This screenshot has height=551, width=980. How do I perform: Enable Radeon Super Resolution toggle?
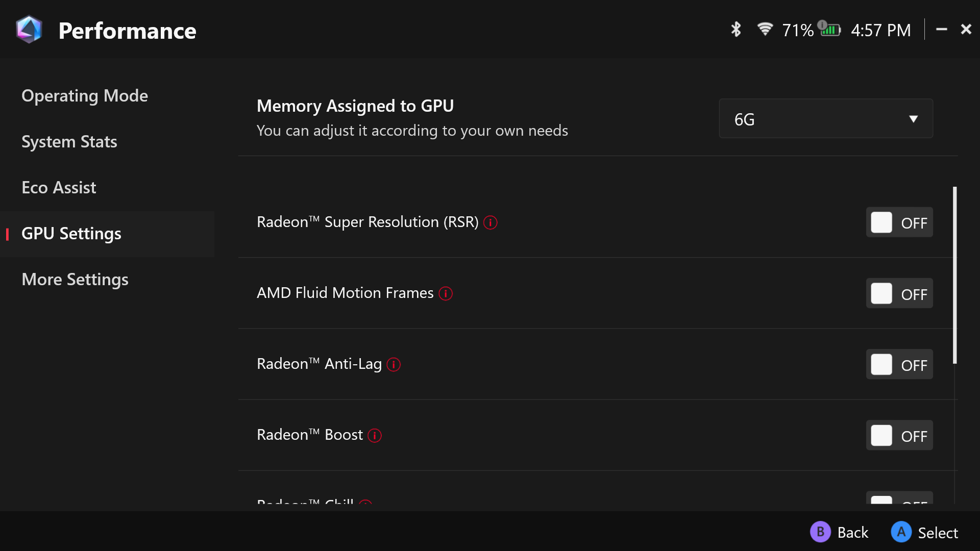click(899, 222)
